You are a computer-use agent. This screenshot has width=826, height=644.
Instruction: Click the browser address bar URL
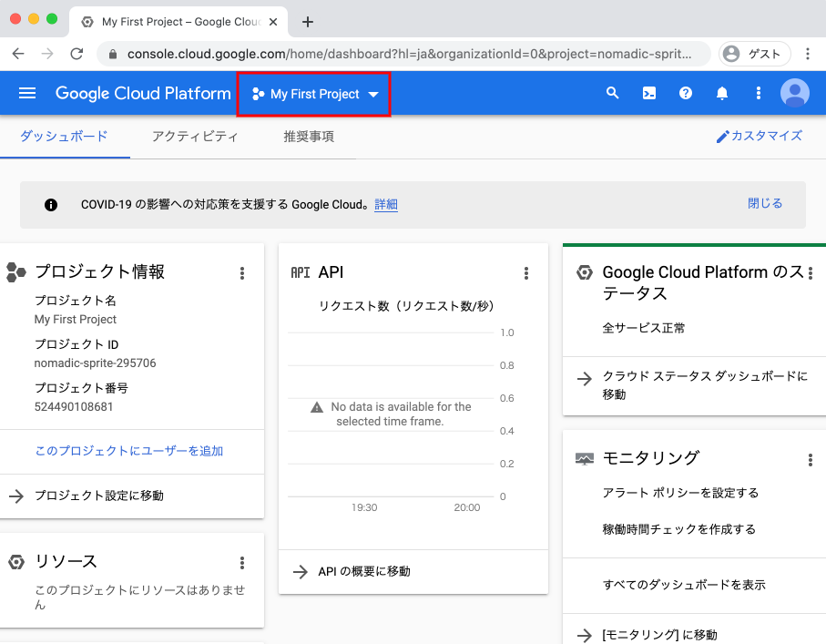point(409,54)
